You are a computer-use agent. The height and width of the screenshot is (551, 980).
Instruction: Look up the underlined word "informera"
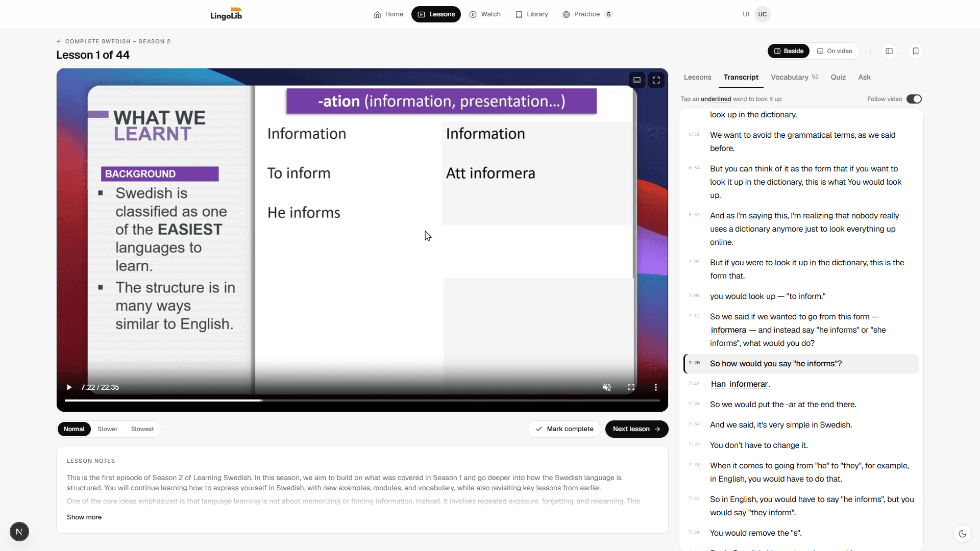(728, 330)
